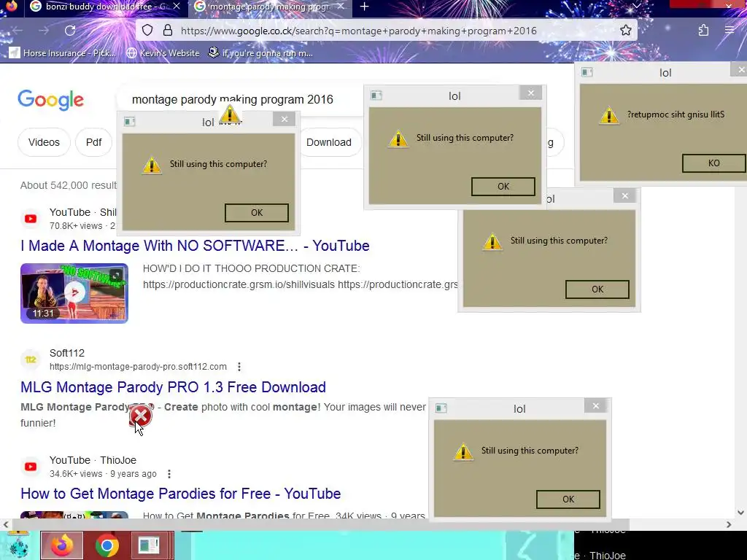This screenshot has height=560, width=747.
Task: Close the bonzi buddy download free tab
Action: click(177, 7)
